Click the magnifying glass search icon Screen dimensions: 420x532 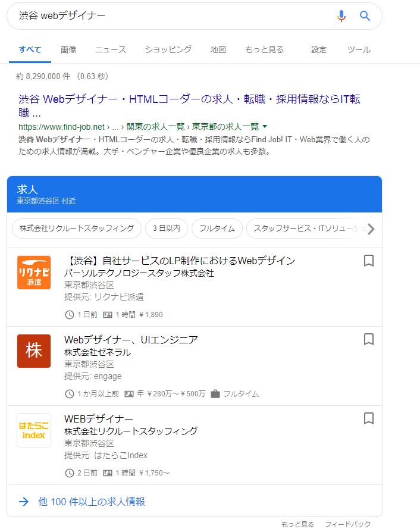coord(365,16)
